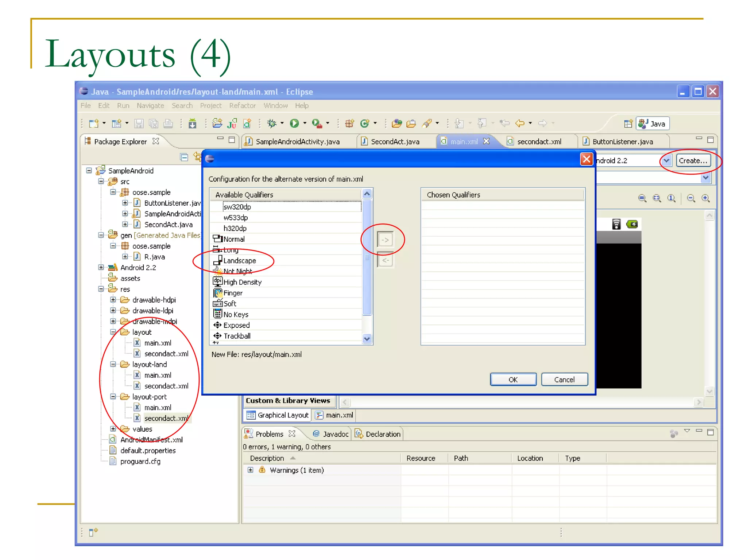
Task: Select the High Density qualifier
Action: point(242,282)
